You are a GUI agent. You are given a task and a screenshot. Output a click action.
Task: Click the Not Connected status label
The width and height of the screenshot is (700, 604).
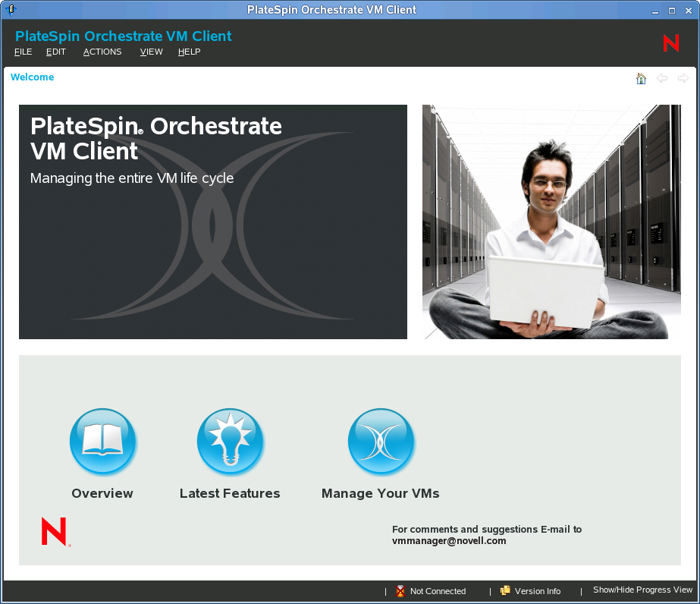438,591
